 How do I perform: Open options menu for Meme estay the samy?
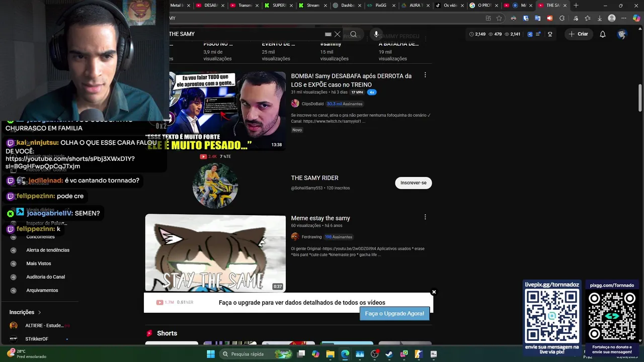tap(425, 217)
